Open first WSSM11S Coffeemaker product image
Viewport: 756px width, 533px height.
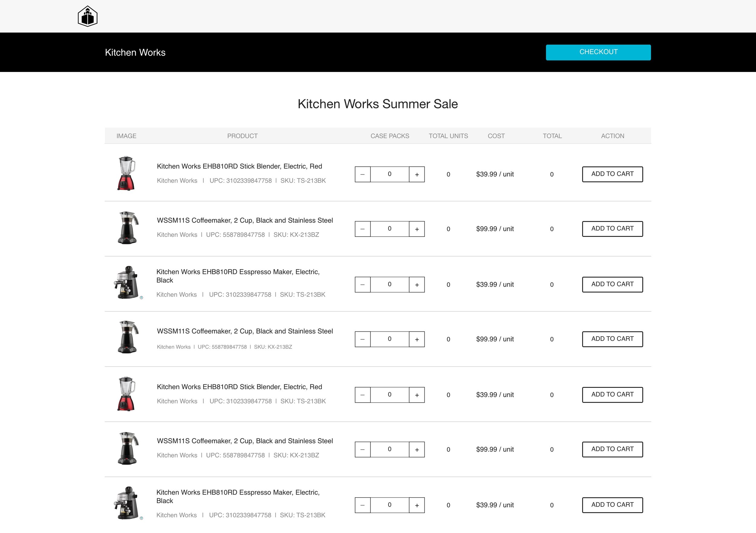click(128, 227)
